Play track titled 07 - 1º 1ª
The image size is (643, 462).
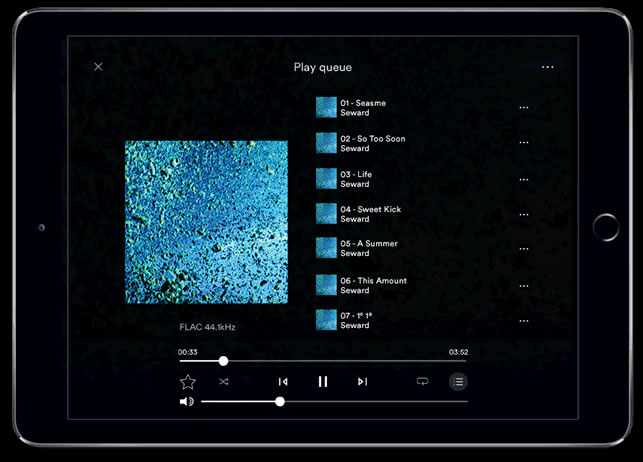356,316
